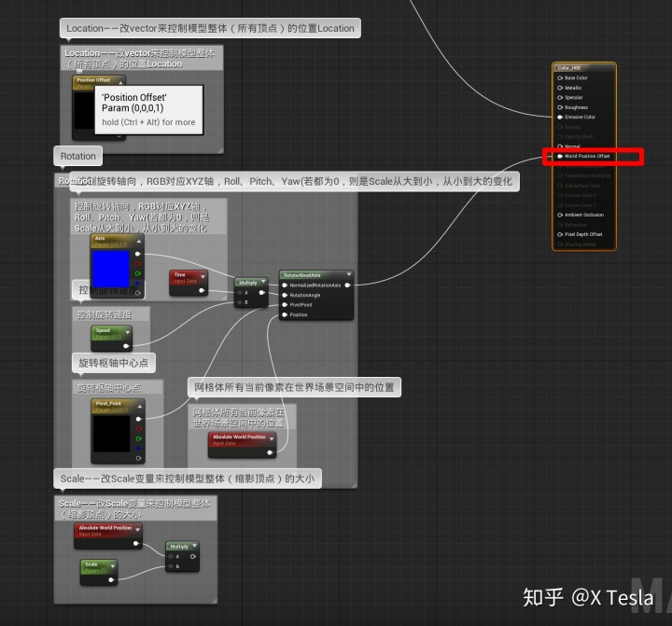This screenshot has width=672, height=626.
Task: Expand the Rotation group Multiply node arrow
Action: (x=263, y=282)
